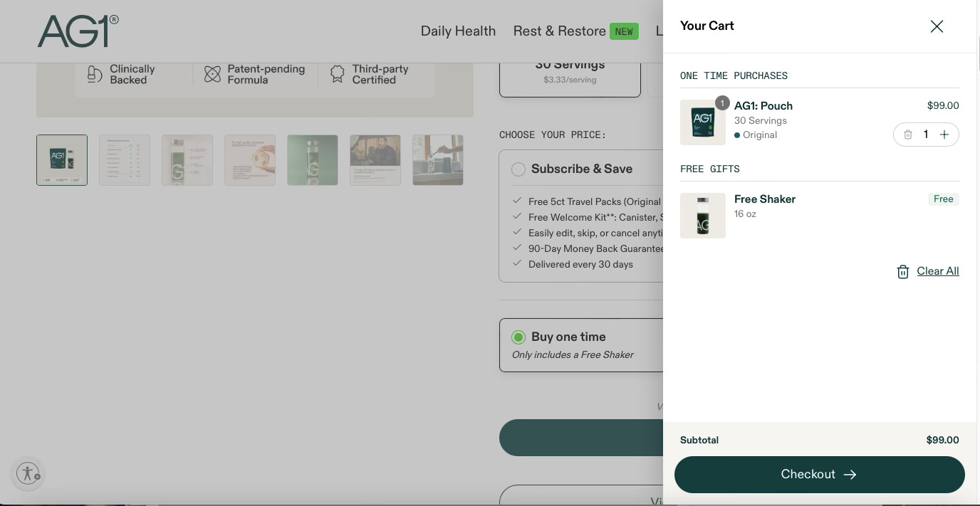
Task: Click the Patent-pending Formula atom icon
Action: tap(212, 74)
